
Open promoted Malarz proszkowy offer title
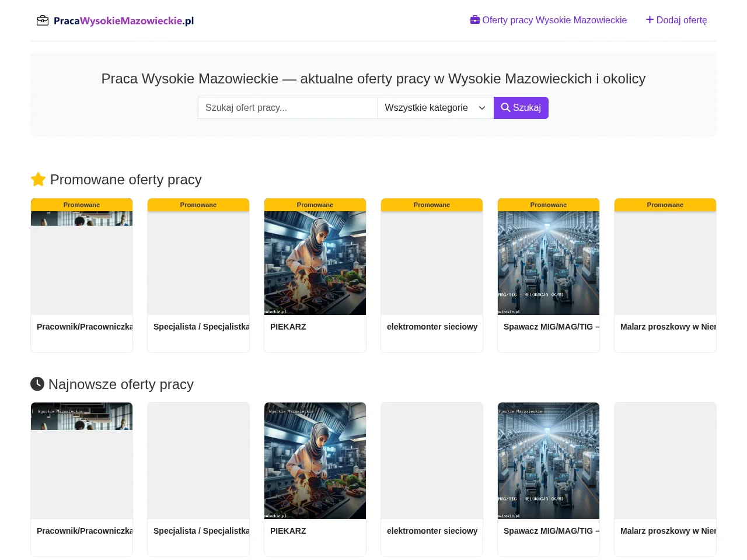point(668,327)
